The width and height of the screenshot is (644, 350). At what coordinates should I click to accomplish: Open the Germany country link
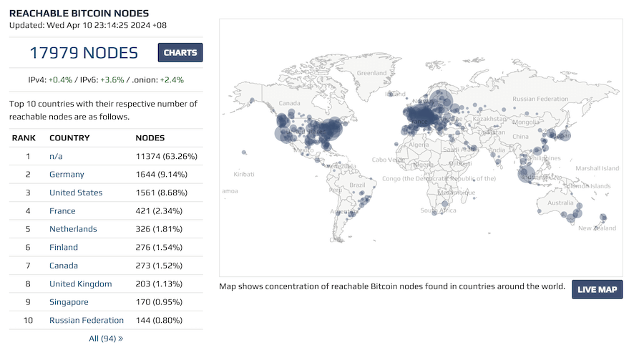67,174
